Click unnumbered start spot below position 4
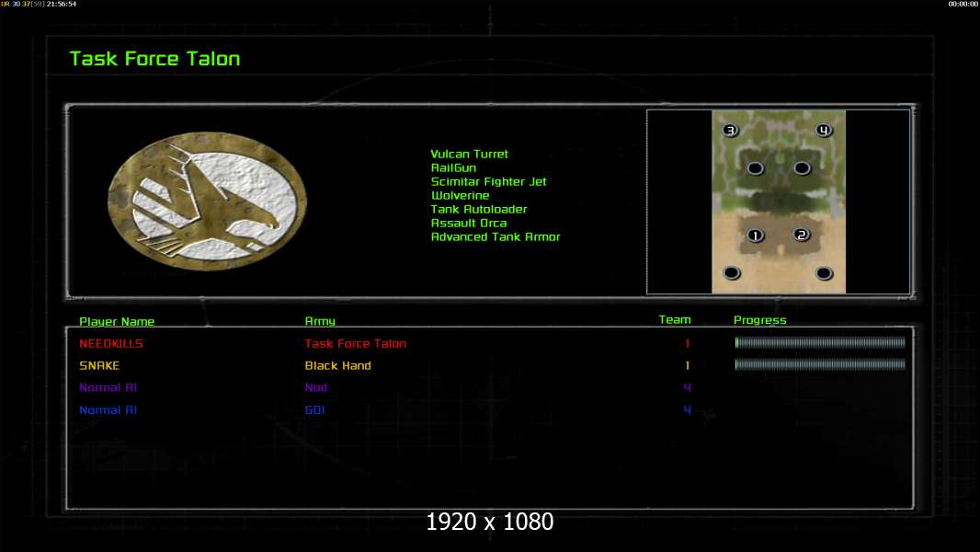Image resolution: width=980 pixels, height=552 pixels. pos(802,168)
